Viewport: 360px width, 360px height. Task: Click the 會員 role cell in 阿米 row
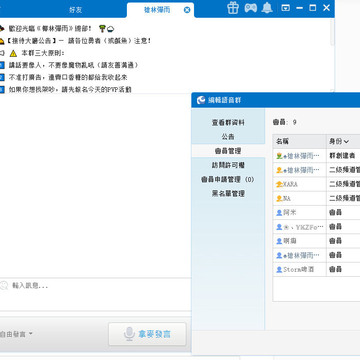(x=343, y=212)
